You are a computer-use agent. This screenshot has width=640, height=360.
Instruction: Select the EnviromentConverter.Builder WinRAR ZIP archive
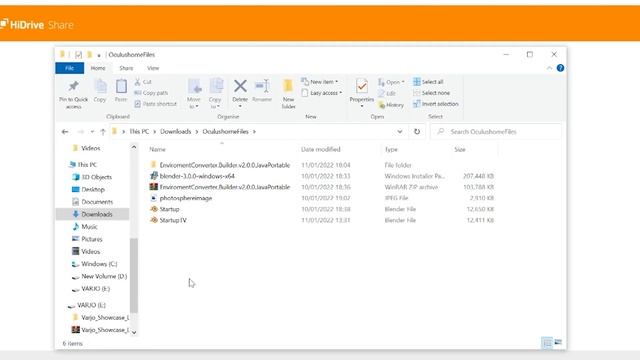[322, 187]
